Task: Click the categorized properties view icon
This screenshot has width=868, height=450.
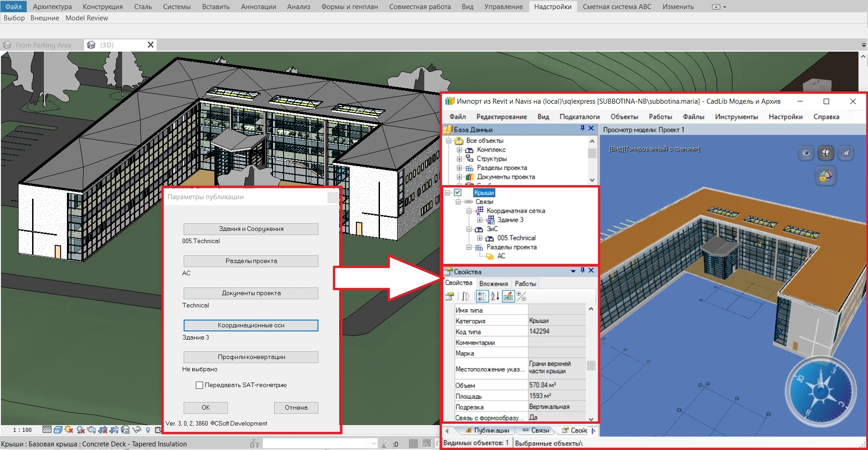Action: (482, 297)
